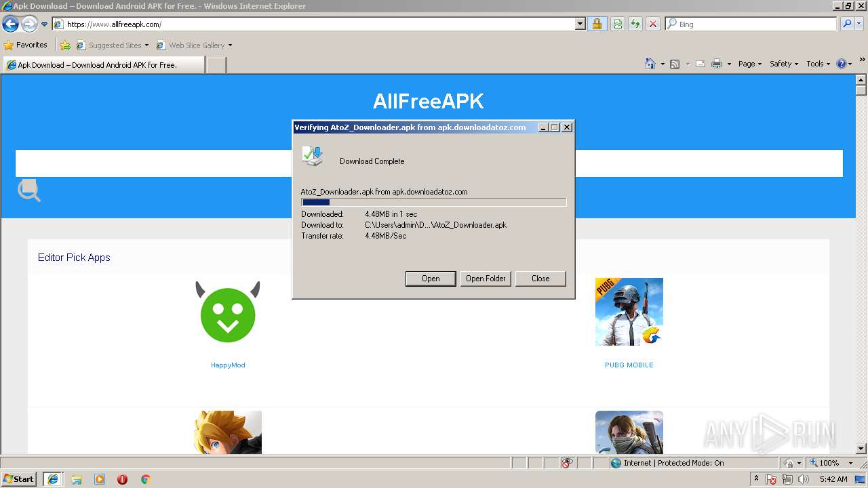The width and height of the screenshot is (868, 488).
Task: Click the AllFreeAPK site title
Action: tap(428, 102)
